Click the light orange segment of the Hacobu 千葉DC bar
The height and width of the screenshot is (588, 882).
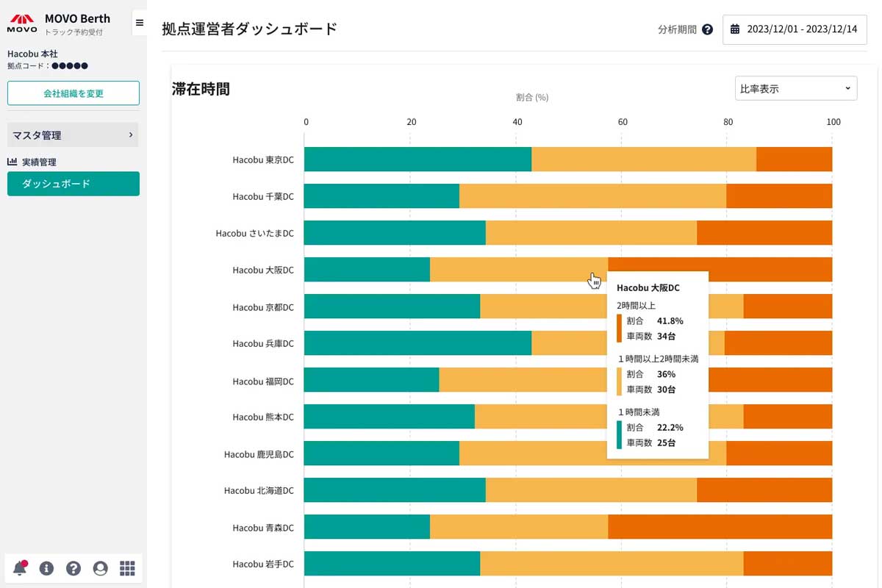point(593,196)
